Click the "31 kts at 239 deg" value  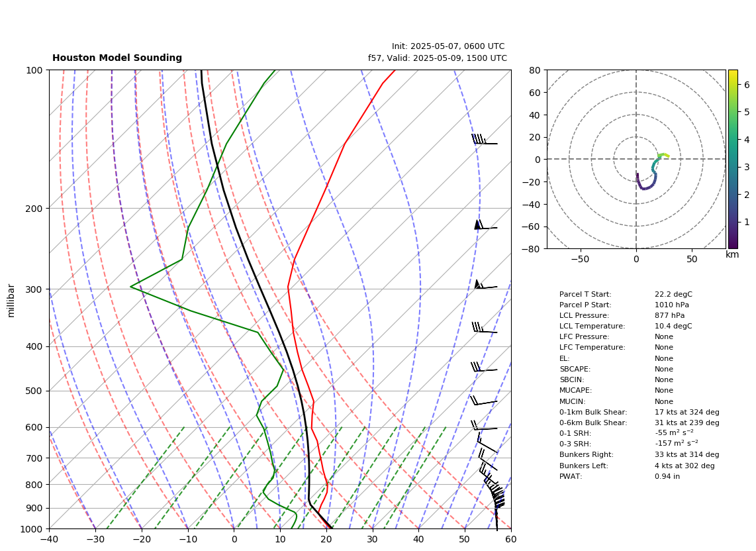(687, 423)
